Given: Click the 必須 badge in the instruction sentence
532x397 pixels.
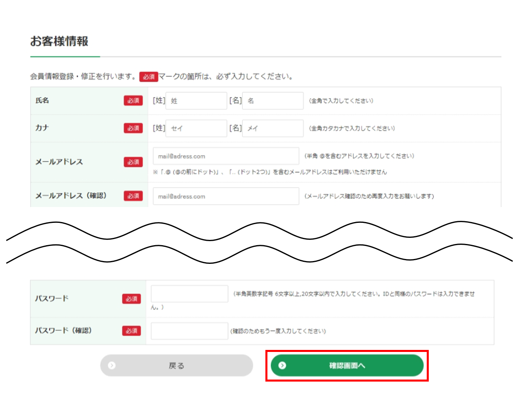Looking at the screenshot, I should click(x=148, y=77).
